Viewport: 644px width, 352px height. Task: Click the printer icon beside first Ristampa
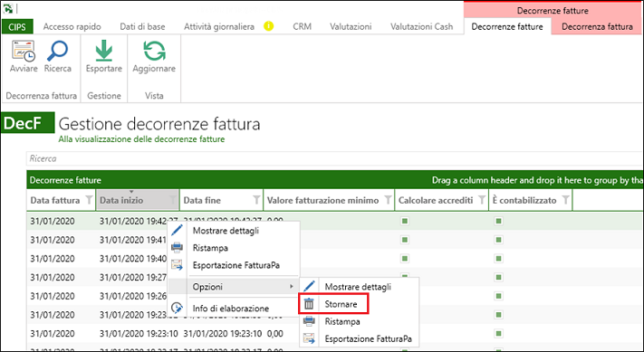tap(177, 247)
